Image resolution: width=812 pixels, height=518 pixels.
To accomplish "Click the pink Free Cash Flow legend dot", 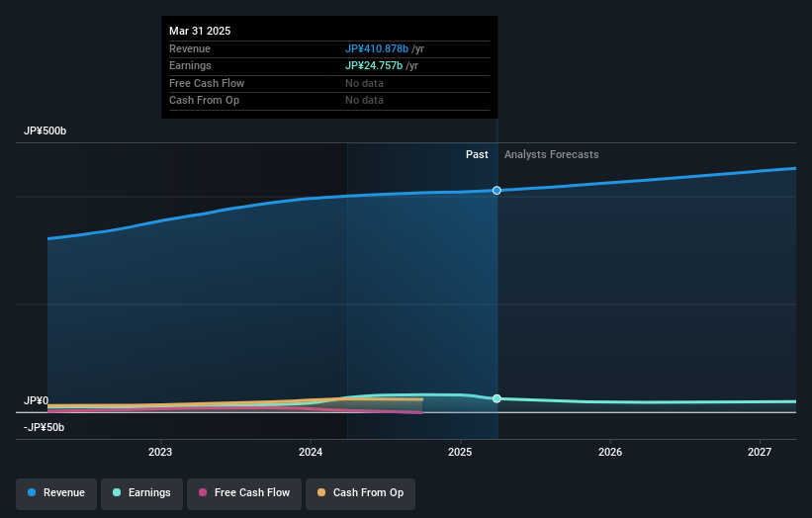I will (x=203, y=492).
